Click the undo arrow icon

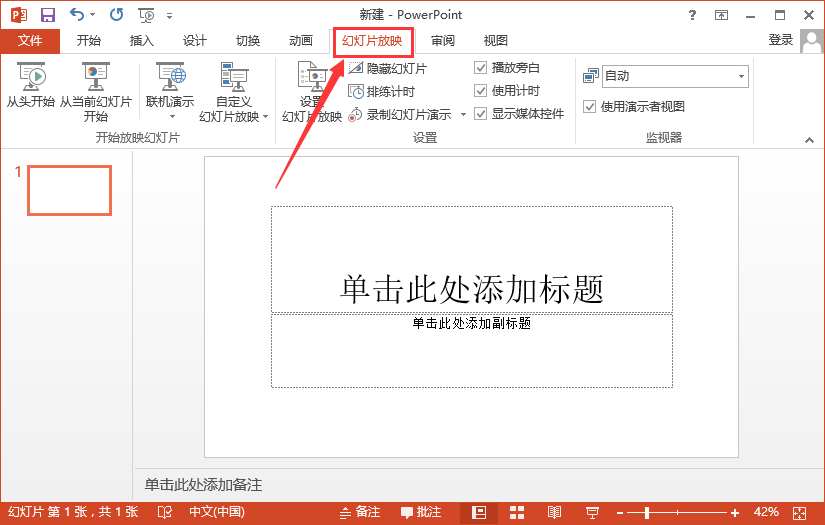[77, 15]
